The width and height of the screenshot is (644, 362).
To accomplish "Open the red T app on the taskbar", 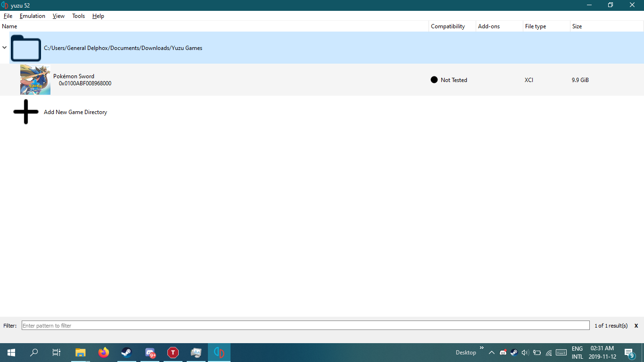I will click(x=173, y=353).
